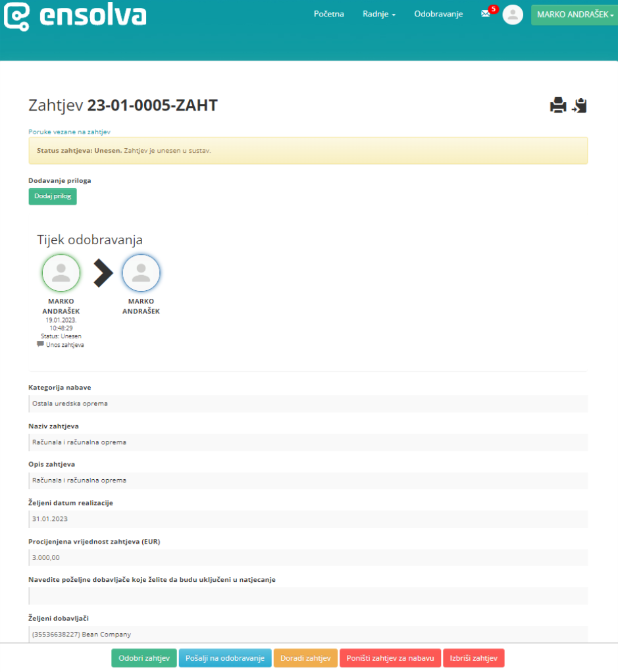
Task: Click the Doradi zahtjev button
Action: point(305,658)
